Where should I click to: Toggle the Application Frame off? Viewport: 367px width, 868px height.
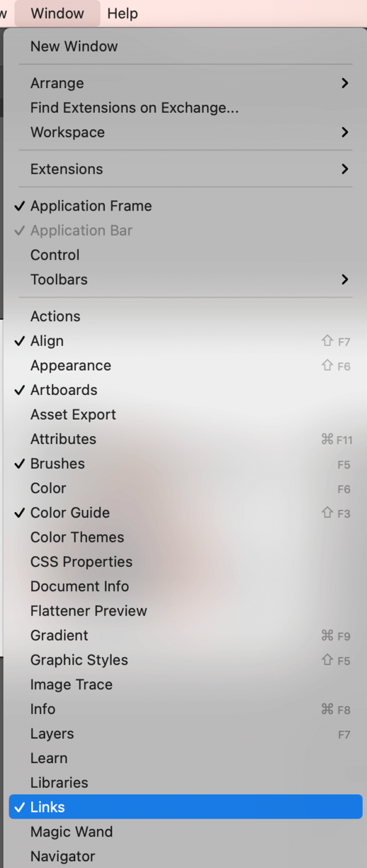coord(90,206)
